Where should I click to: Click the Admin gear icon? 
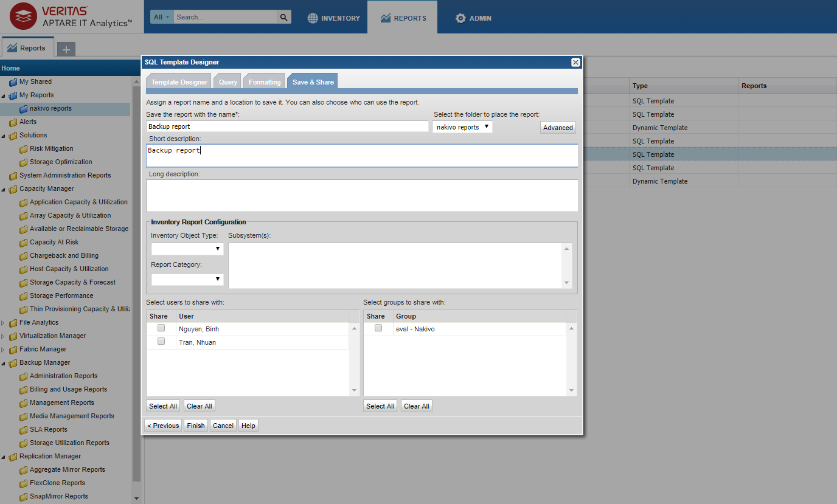tap(460, 18)
